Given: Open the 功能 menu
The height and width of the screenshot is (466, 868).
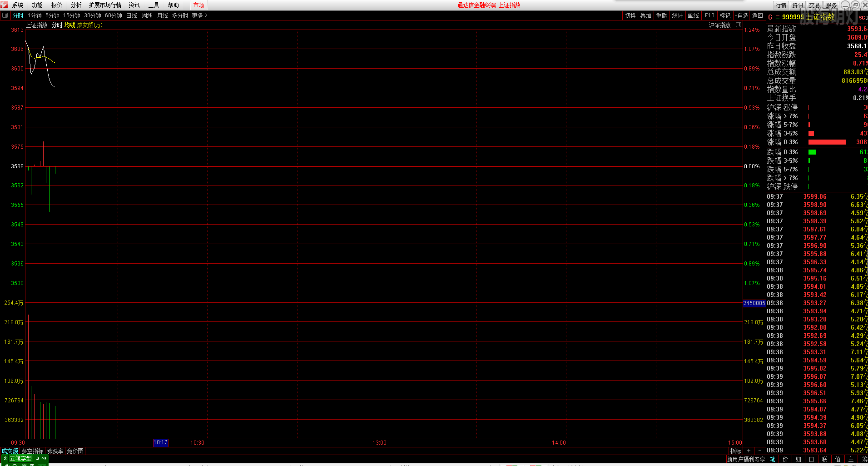Looking at the screenshot, I should [37, 5].
